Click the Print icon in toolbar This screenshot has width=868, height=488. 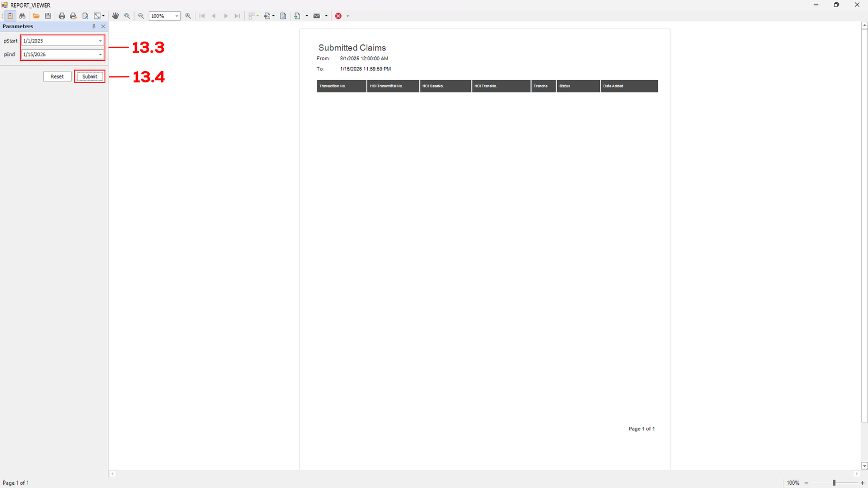(x=62, y=16)
